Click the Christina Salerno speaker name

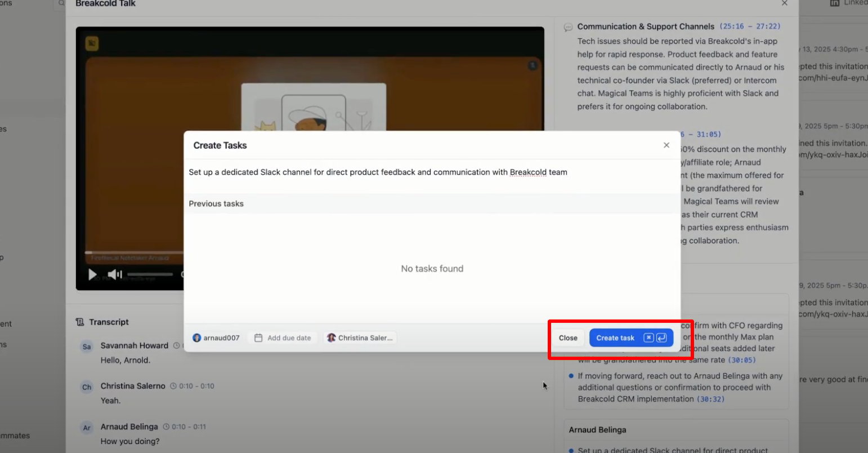133,386
